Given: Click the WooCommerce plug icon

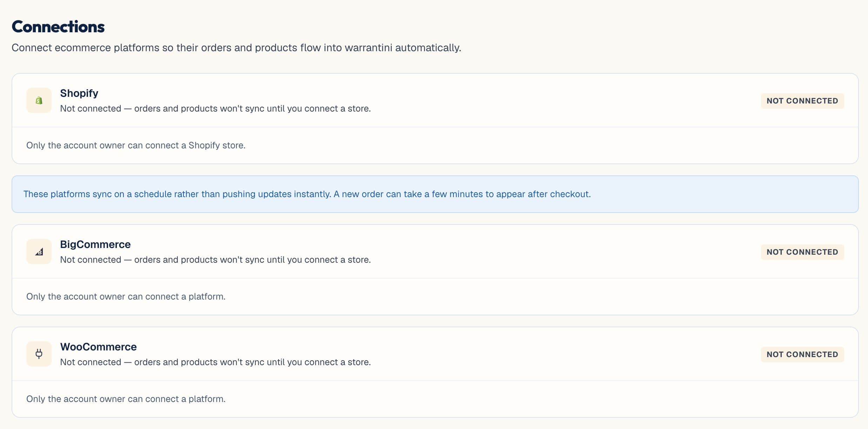Looking at the screenshot, I should tap(39, 354).
